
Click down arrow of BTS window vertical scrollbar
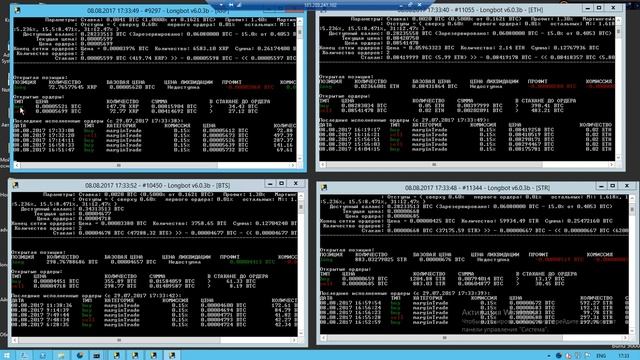coord(301,333)
